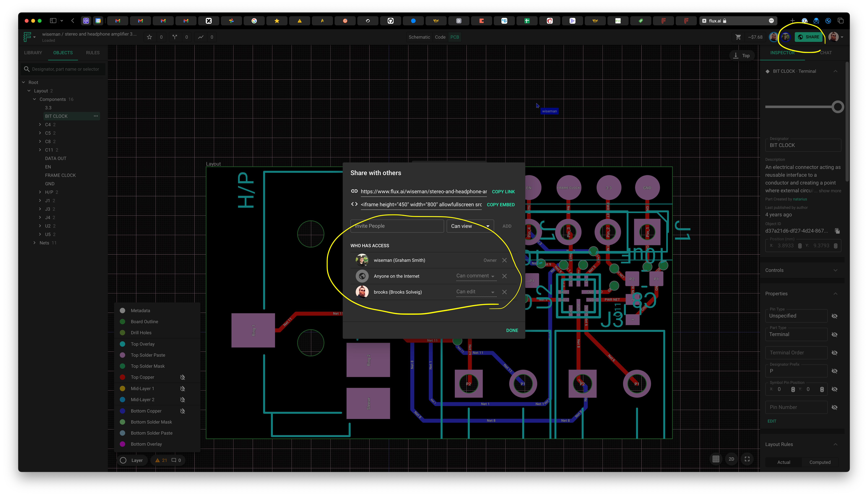Switch to the Code view
The height and width of the screenshot is (496, 868).
tap(440, 37)
